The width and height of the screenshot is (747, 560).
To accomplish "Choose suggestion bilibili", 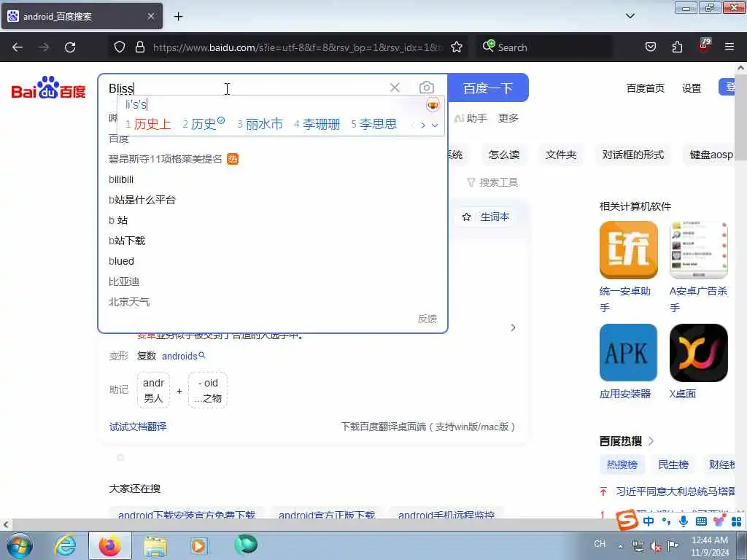I will click(121, 179).
